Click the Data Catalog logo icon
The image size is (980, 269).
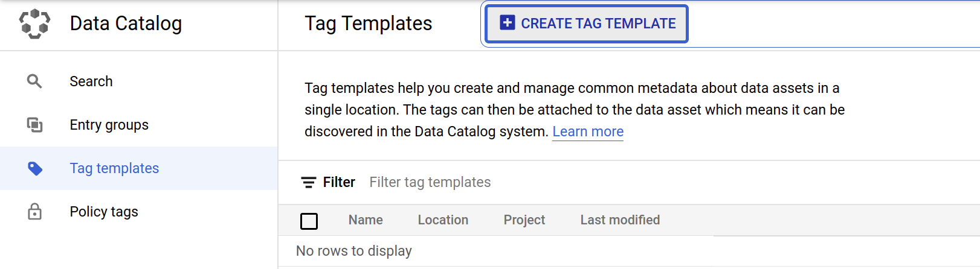tap(34, 24)
